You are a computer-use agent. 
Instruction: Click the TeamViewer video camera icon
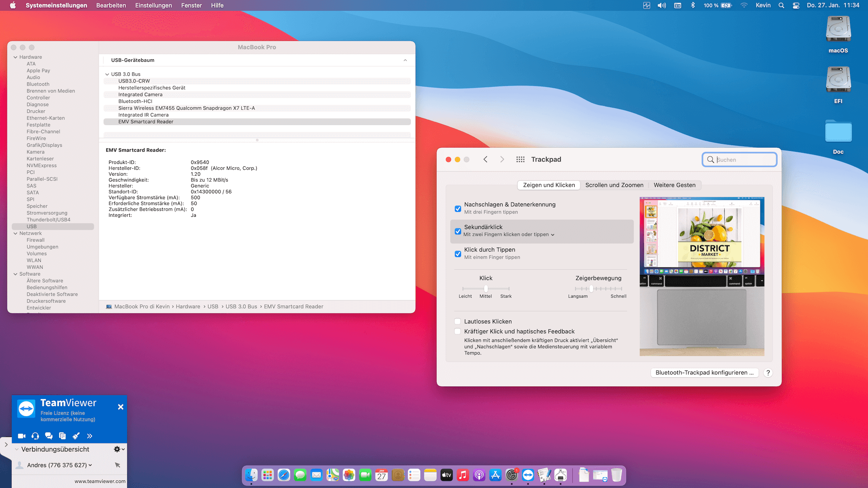22,436
